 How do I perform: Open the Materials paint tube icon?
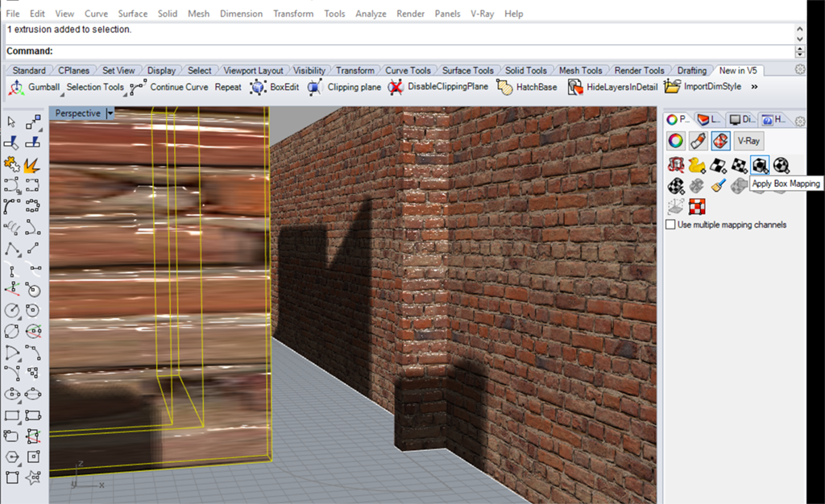tap(698, 141)
